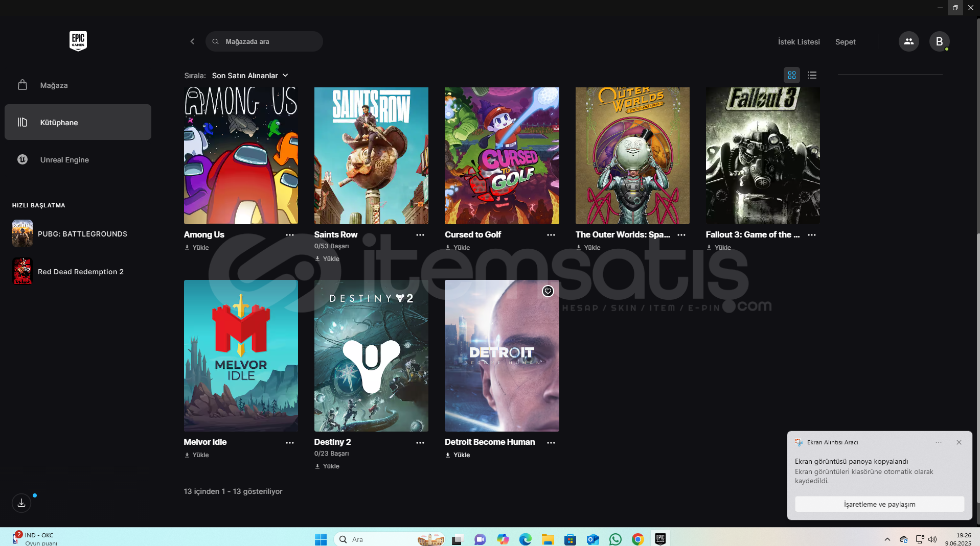980x546 pixels.
Task: Click the Destiny 2 '0/23 Başarı' text
Action: tap(331, 454)
